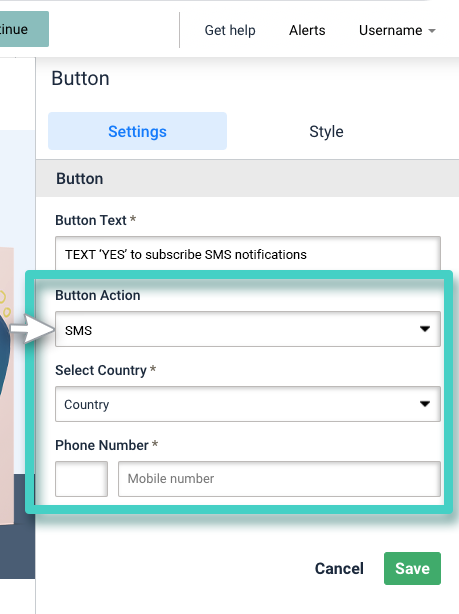Focus the Mobile number field
This screenshot has width=459, height=614.
280,479
